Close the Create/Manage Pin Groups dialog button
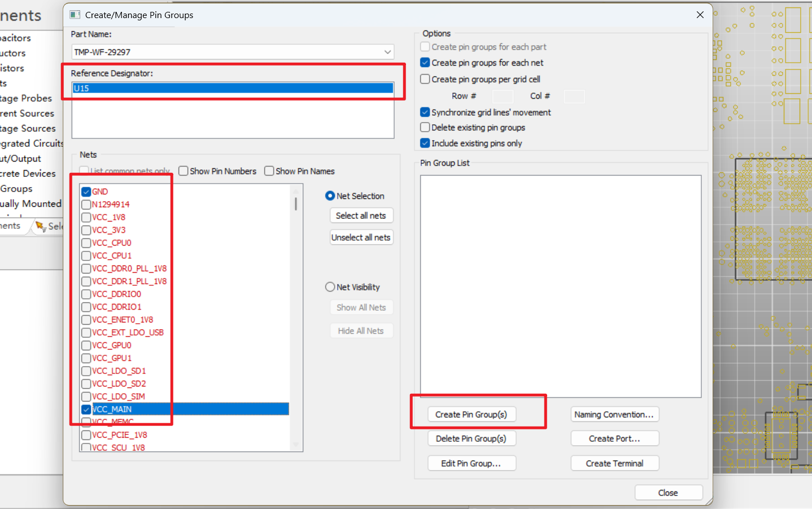 click(x=669, y=493)
